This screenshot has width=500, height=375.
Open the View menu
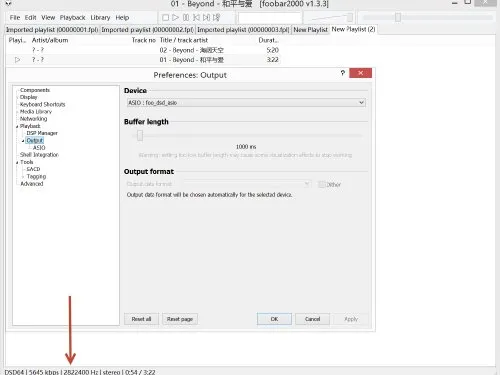(x=48, y=17)
